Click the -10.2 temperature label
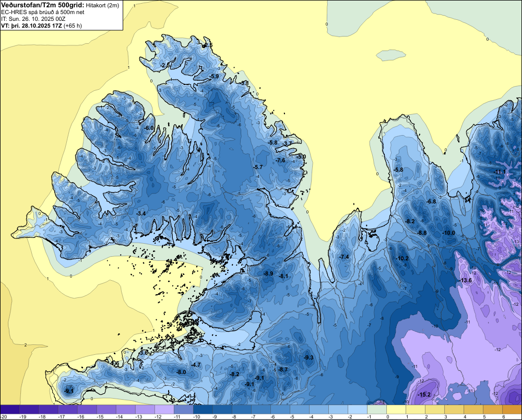522x420 pixels. pyautogui.click(x=402, y=258)
